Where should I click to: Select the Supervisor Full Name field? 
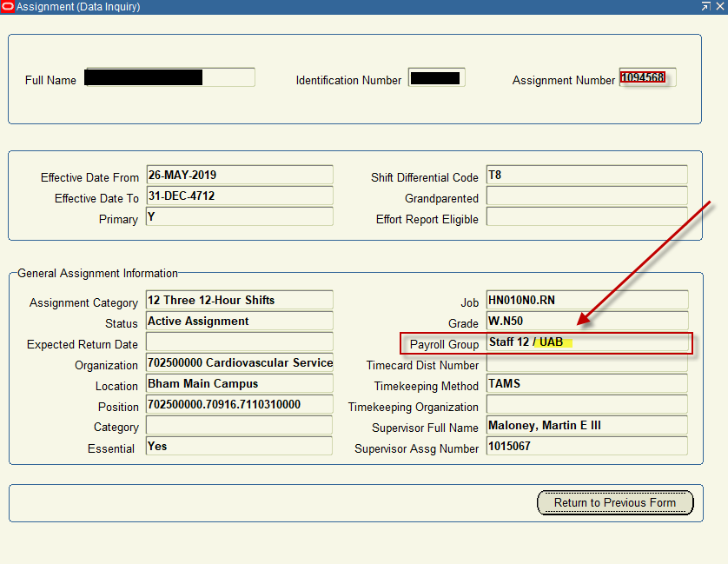(x=586, y=426)
